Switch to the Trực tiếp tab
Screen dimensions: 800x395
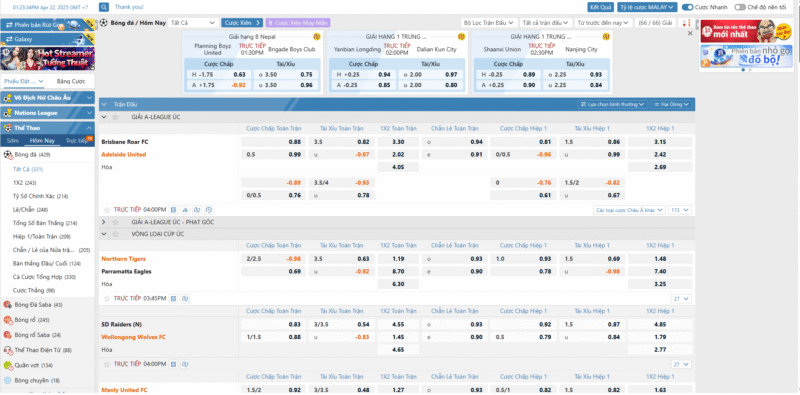(76, 141)
